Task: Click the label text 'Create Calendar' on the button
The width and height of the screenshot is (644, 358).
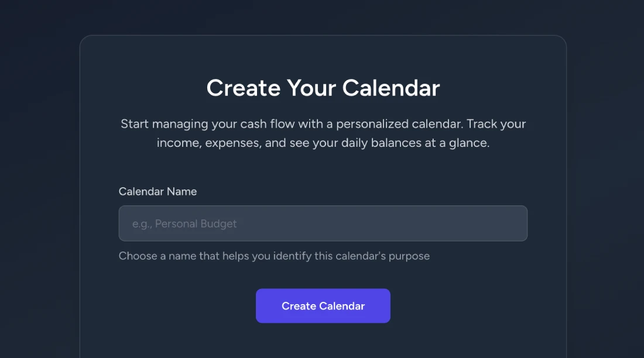Action: coord(323,305)
